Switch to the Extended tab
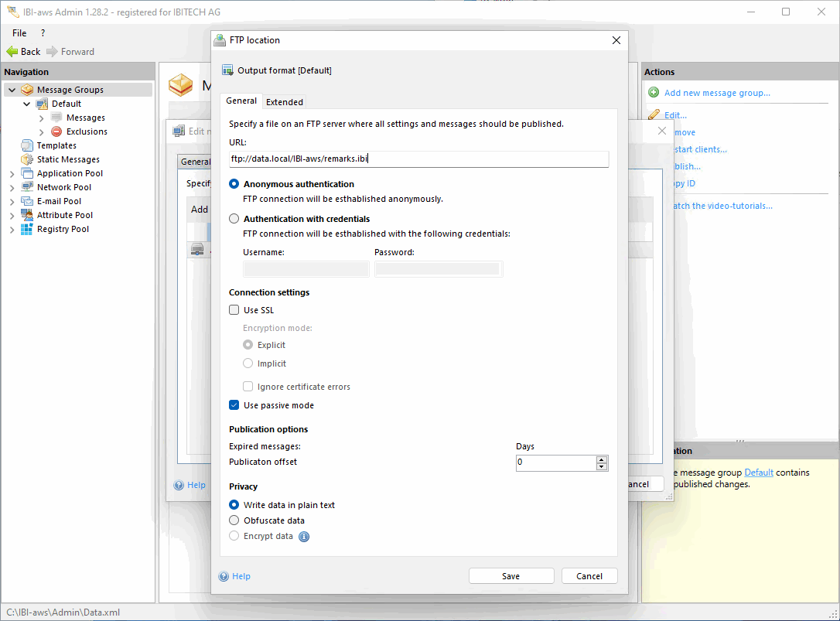This screenshot has height=621, width=840. (x=285, y=102)
